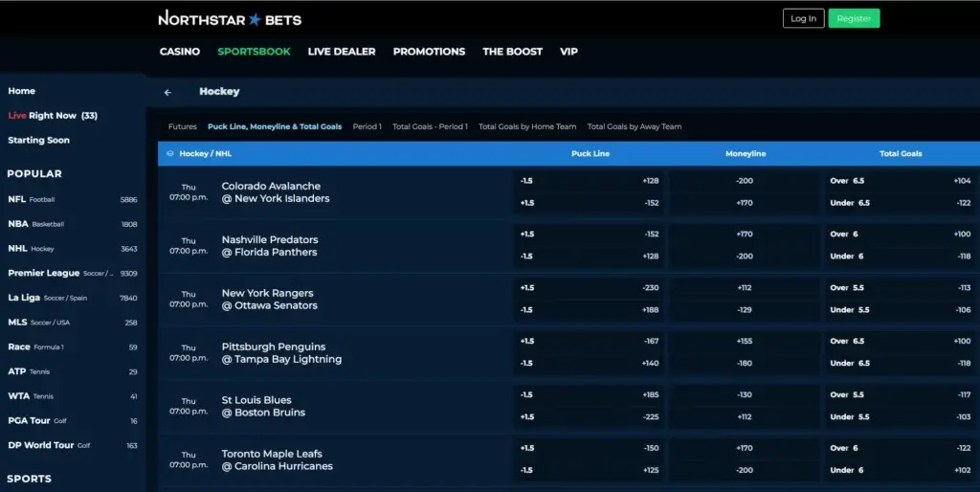Open Total Goals - Period 1 tab
The width and height of the screenshot is (980, 492).
(x=430, y=126)
